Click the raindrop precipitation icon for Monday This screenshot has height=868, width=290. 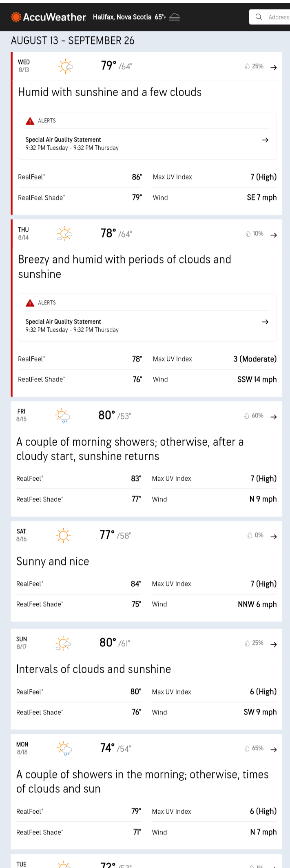click(x=247, y=748)
